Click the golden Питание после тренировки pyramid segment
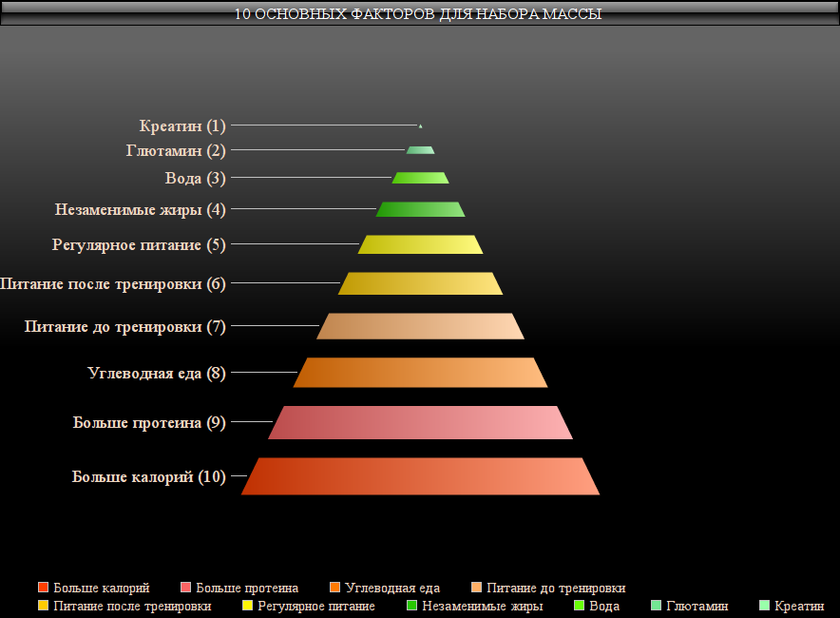This screenshot has width=840, height=618. coord(421,283)
